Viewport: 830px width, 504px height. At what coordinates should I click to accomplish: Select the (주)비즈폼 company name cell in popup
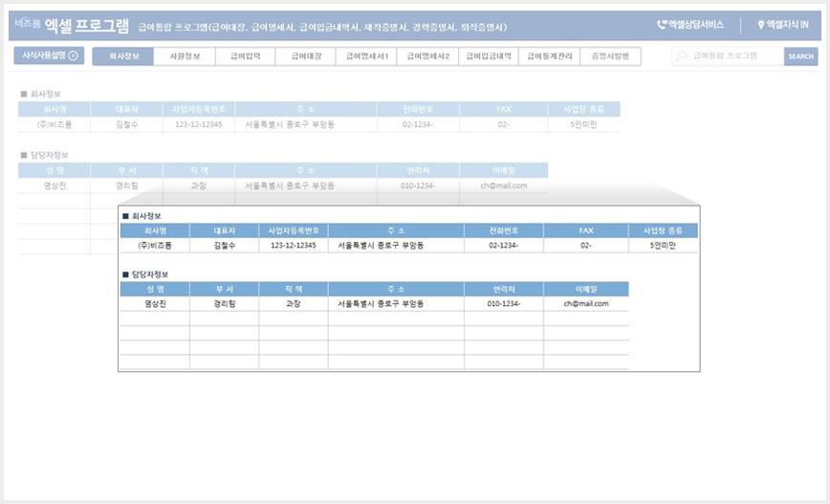pyautogui.click(x=155, y=245)
